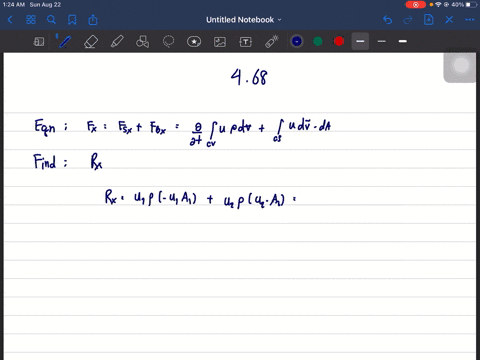Open the page thumbnails grid view

coord(31,20)
